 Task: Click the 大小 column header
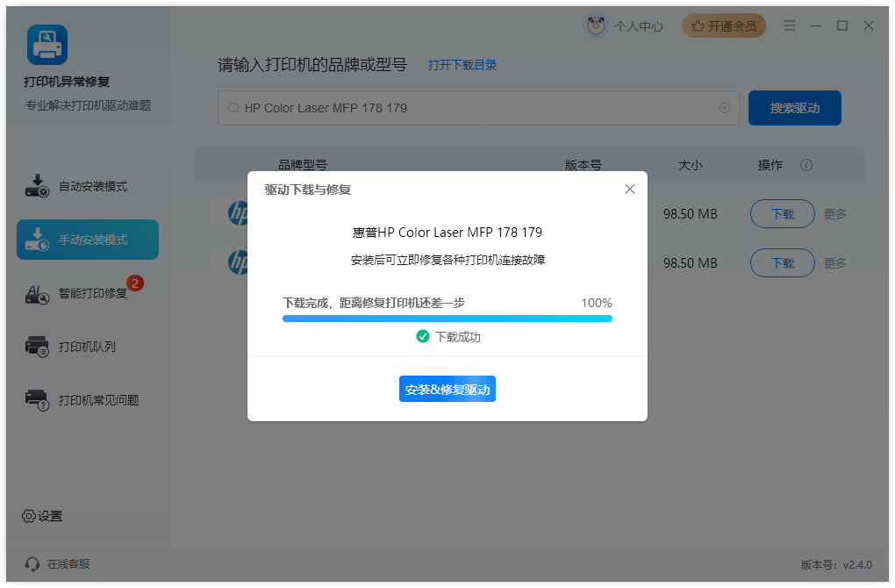690,165
